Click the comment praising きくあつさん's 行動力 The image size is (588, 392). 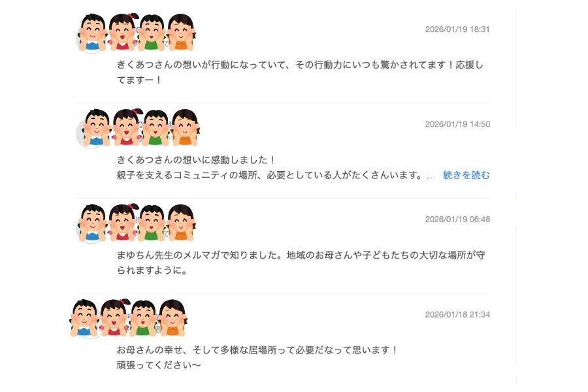click(x=300, y=73)
